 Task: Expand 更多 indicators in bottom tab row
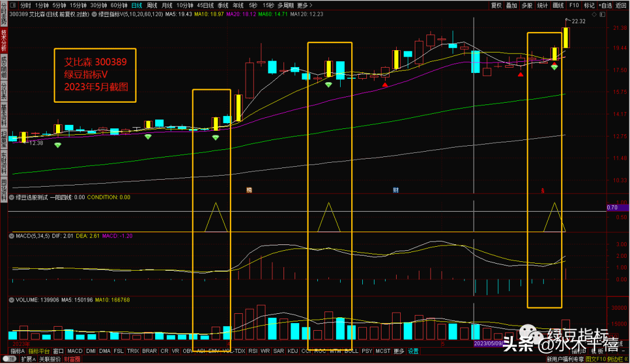pos(398,351)
